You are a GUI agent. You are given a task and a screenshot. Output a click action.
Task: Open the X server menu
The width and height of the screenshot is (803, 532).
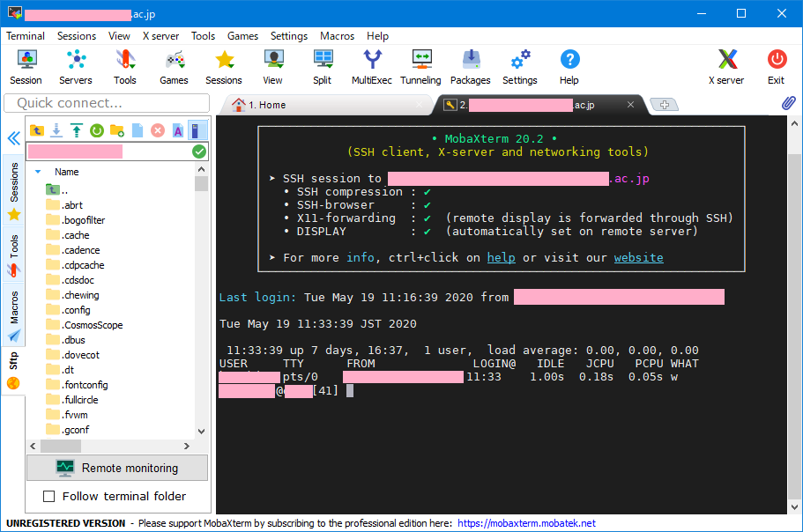coord(160,36)
